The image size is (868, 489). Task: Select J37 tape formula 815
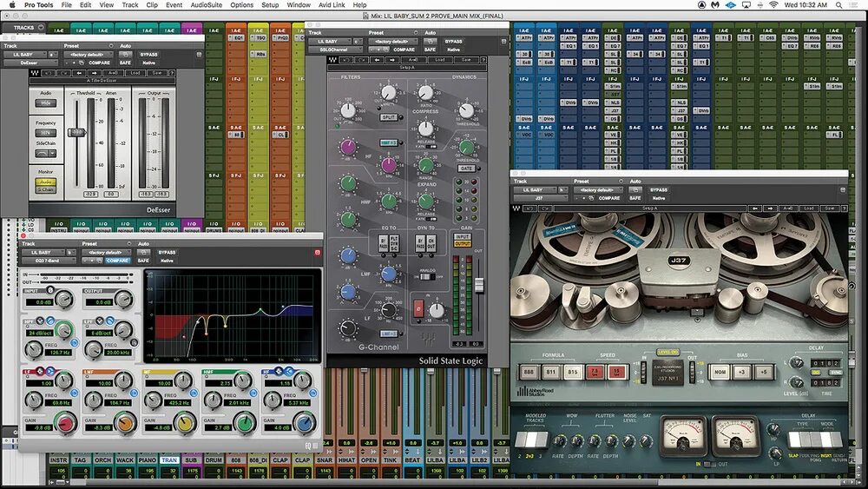pos(572,372)
